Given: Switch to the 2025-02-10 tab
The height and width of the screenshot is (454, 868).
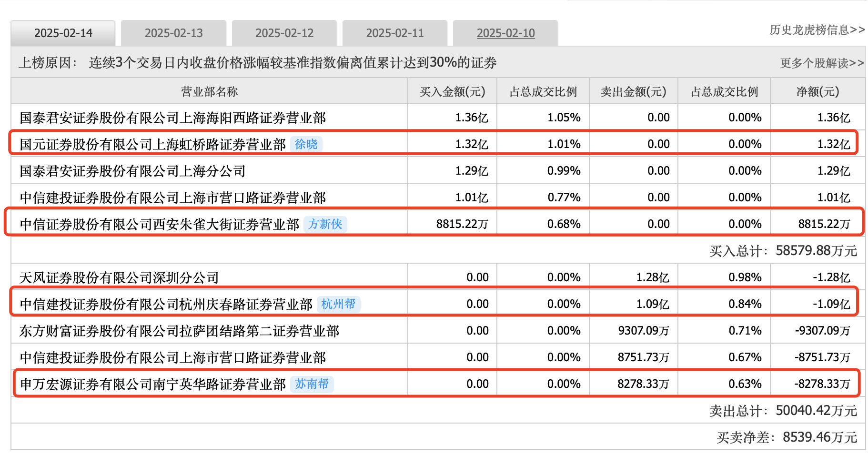Looking at the screenshot, I should point(505,33).
